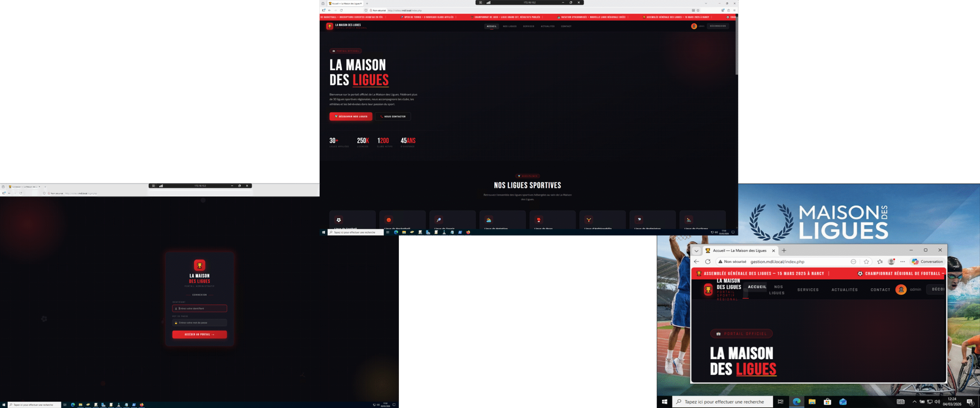The height and width of the screenshot is (408, 980).
Task: Open the Edge profile avatar icon
Action: click(x=891, y=262)
